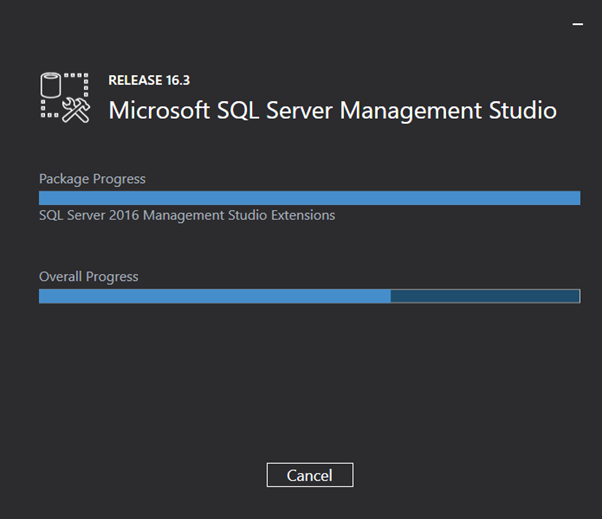Click the wrench and hammer tools icon
This screenshot has width=602, height=519.
[x=76, y=110]
